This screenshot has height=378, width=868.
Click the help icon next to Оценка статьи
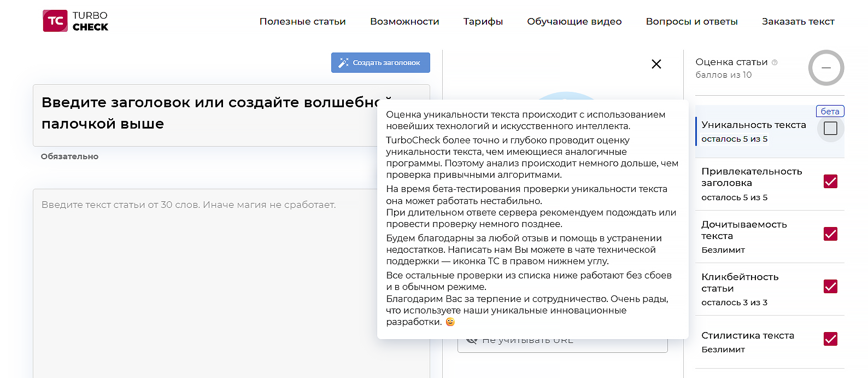coord(775,62)
